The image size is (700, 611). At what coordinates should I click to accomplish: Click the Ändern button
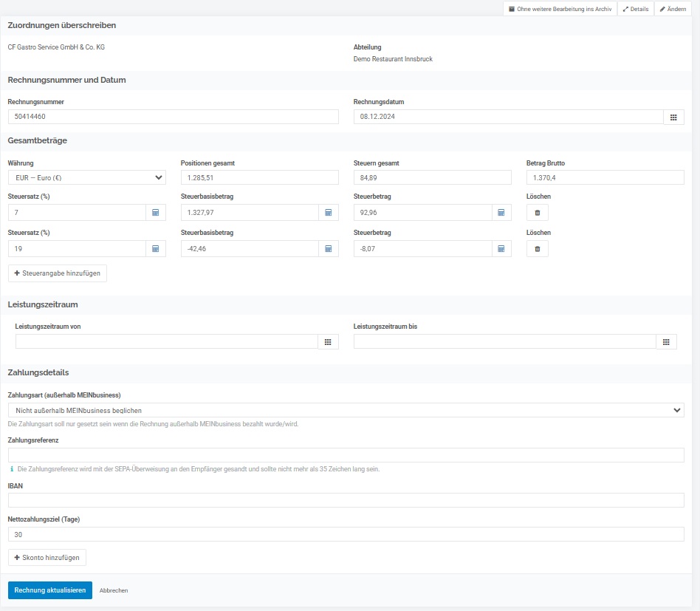click(673, 9)
